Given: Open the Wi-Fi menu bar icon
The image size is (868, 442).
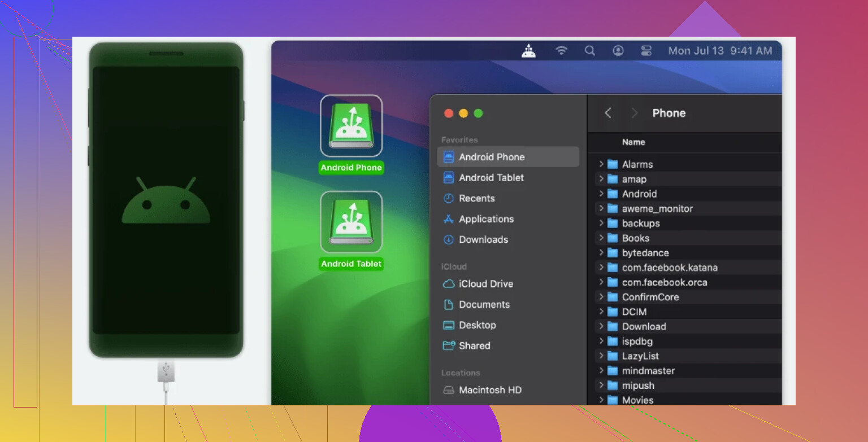Looking at the screenshot, I should tap(561, 51).
